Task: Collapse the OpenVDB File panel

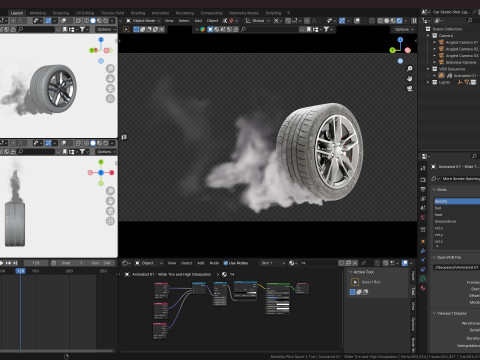Action: tap(447, 257)
